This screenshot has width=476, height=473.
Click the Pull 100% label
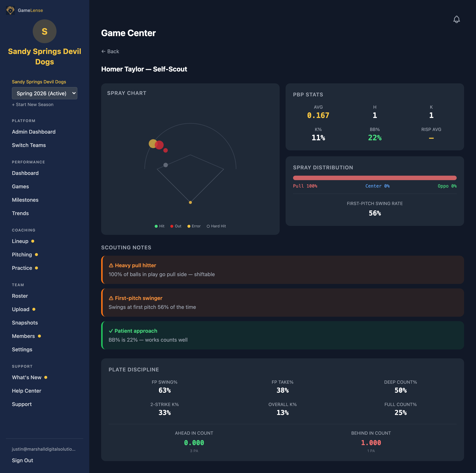point(305,186)
